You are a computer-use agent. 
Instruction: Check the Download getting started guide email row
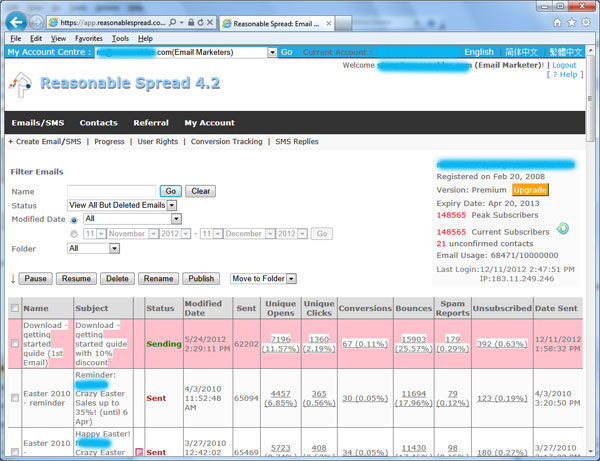(15, 344)
